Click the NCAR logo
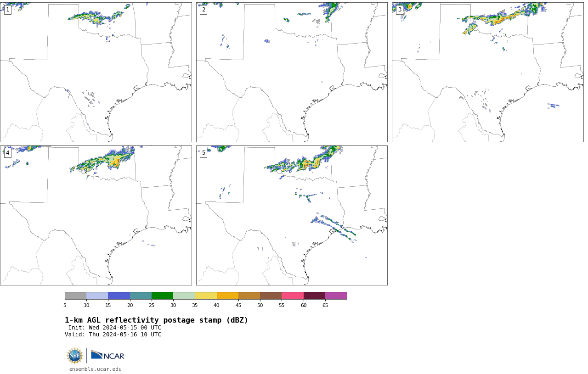The image size is (588, 374). [107, 355]
